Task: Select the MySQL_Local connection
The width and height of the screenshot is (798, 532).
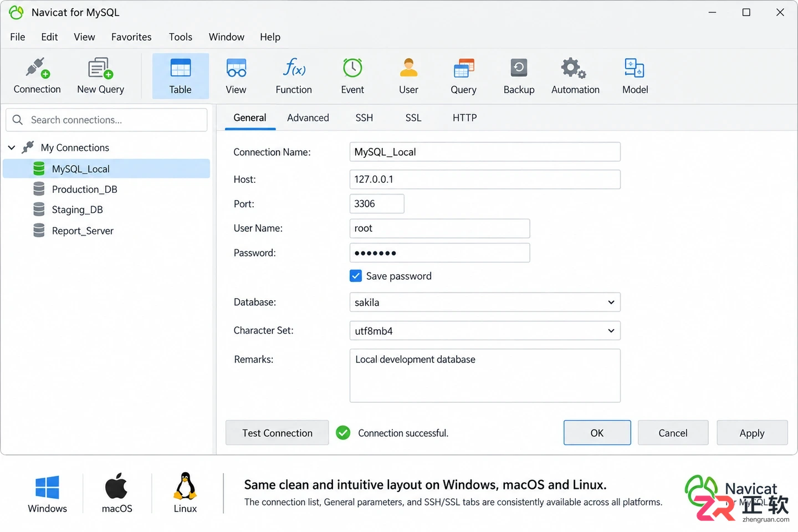Action: pyautogui.click(x=106, y=169)
